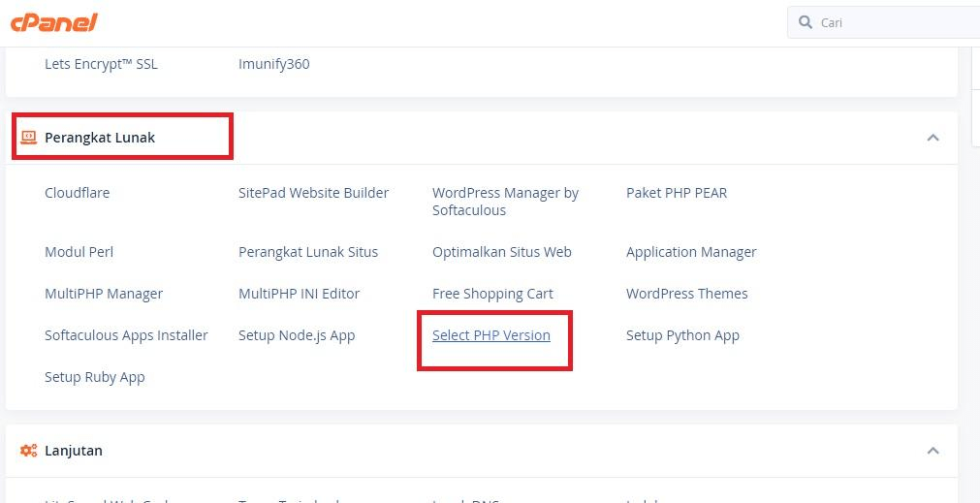Click the Lanjutan gears icon
This screenshot has width=980, height=503.
[28, 451]
